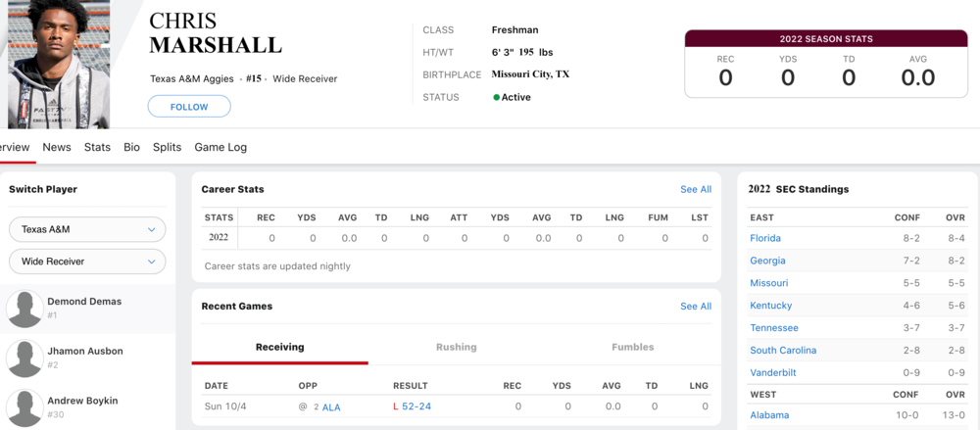Screen dimensions: 980x430
Task: Click Jhamon Ausbon avatar icon
Action: 24,358
